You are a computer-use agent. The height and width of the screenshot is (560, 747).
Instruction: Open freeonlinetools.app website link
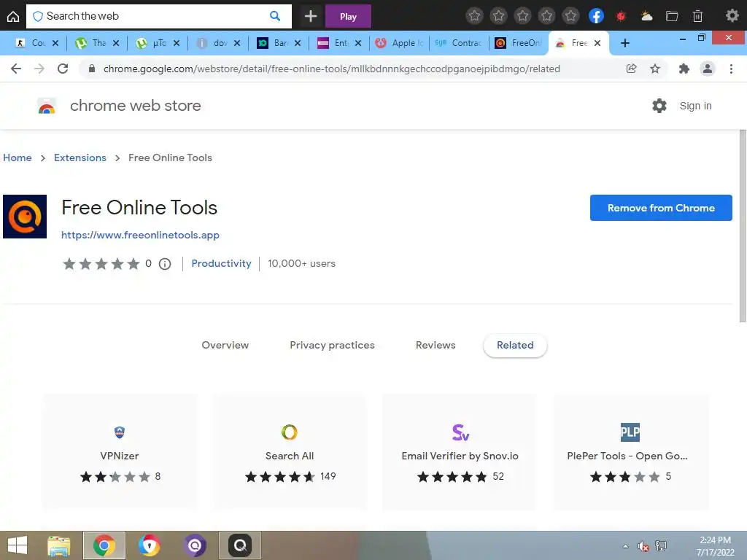pyautogui.click(x=140, y=235)
